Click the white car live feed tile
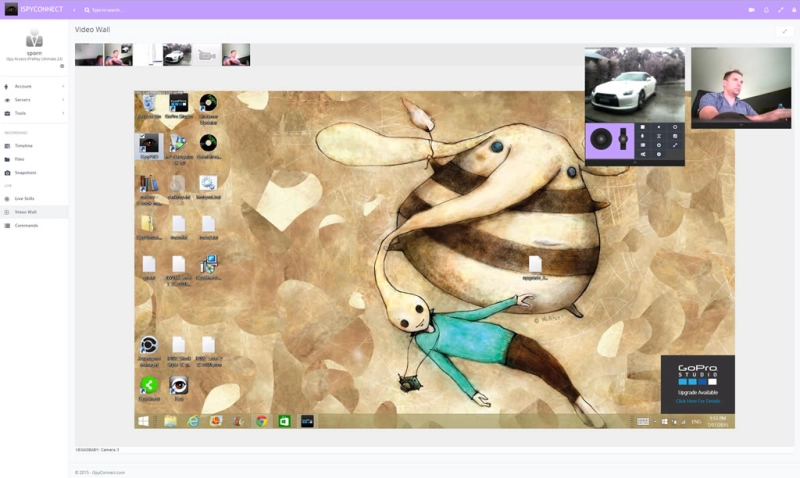Image resolution: width=800 pixels, height=478 pixels. (635, 85)
